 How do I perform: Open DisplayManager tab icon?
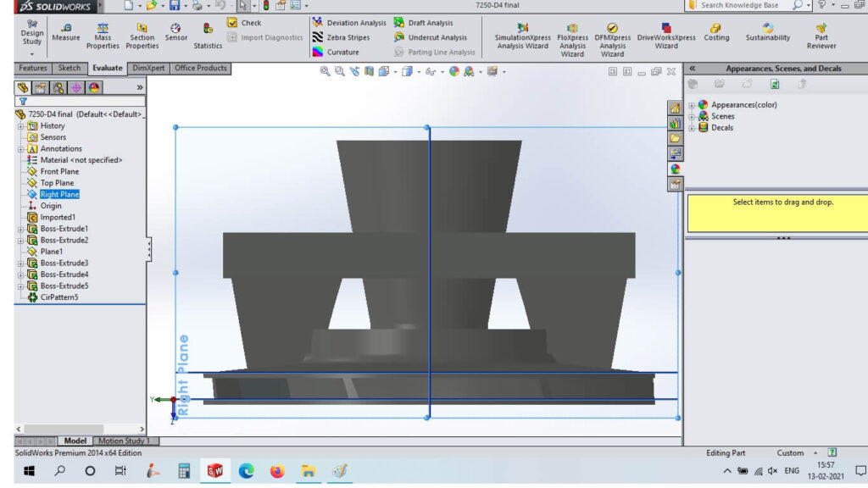pyautogui.click(x=93, y=87)
